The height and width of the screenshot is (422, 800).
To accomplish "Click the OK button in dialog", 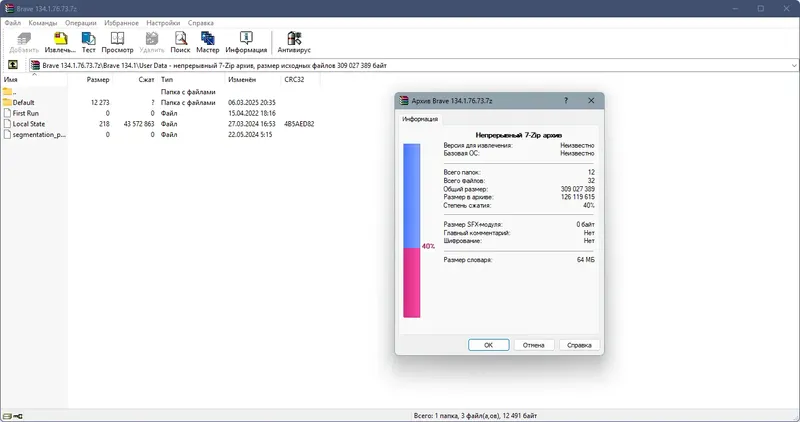I will coord(488,345).
